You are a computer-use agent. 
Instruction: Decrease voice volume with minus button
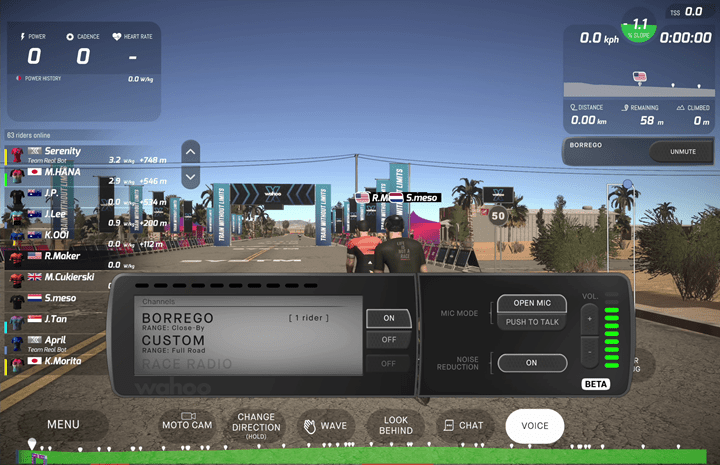tap(590, 352)
